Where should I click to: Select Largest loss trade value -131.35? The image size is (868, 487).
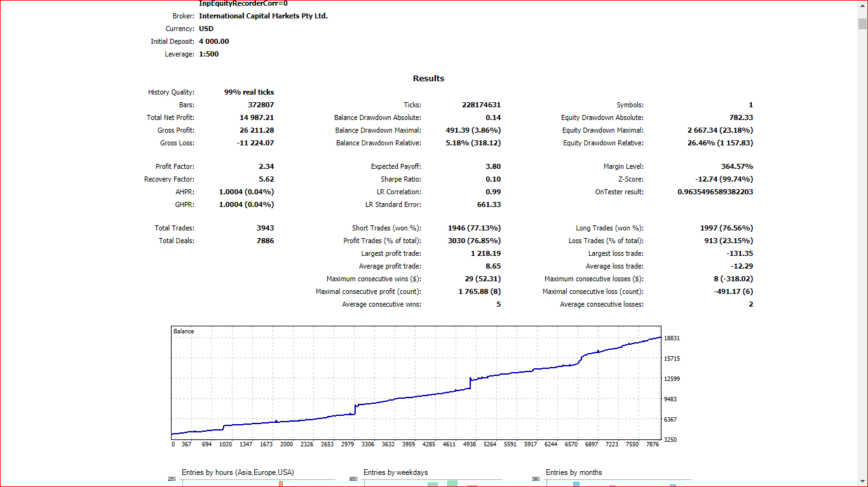point(740,253)
